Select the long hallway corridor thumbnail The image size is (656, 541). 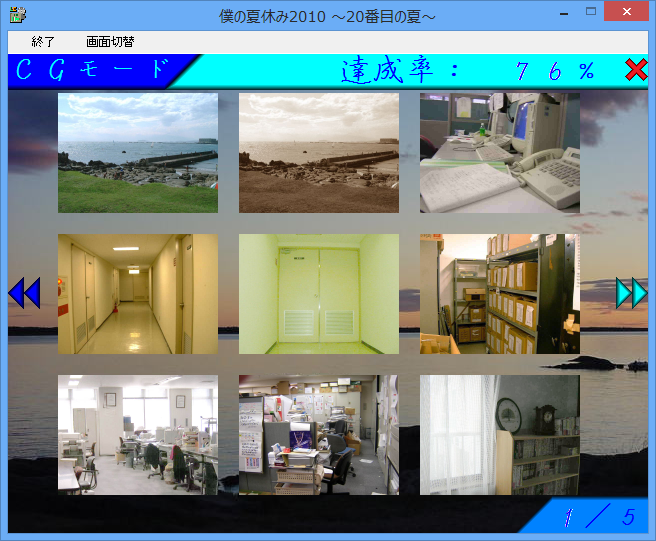coord(138,294)
